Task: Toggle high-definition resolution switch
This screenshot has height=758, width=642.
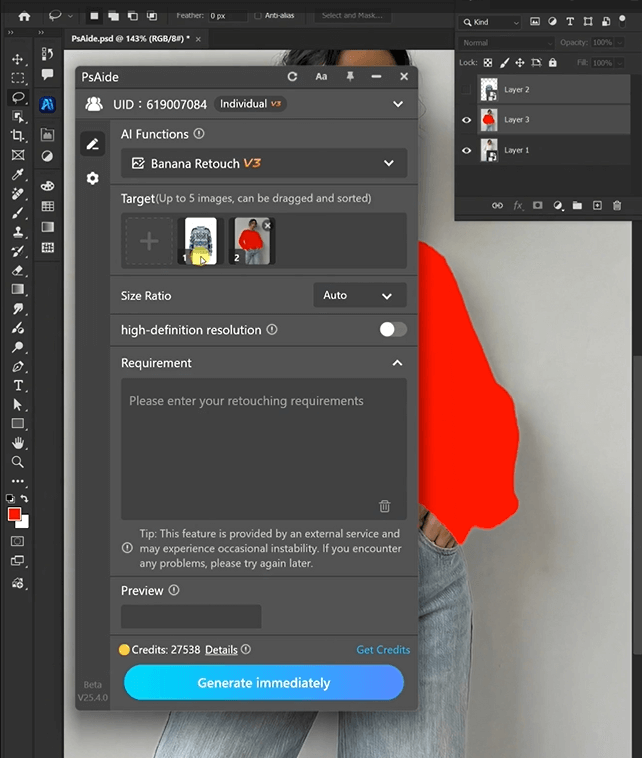Action: [393, 330]
